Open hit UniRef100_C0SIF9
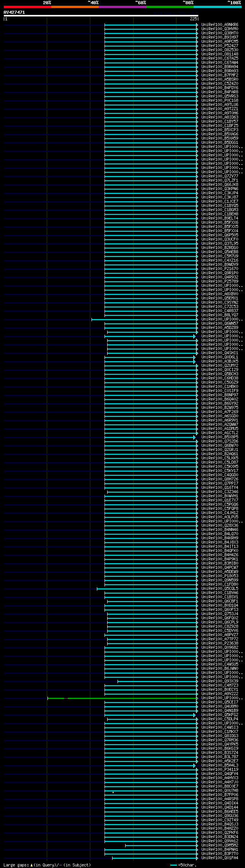This screenshot has height=868, width=245. coord(220,391)
